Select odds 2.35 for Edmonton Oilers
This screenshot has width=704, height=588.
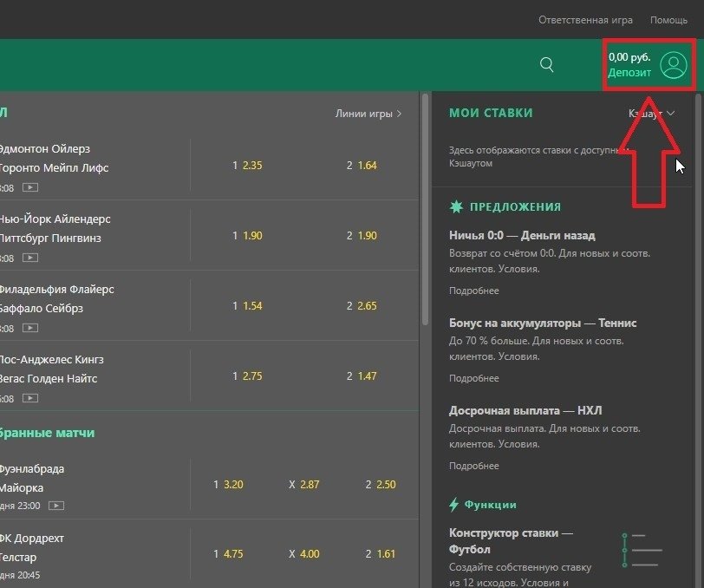251,165
